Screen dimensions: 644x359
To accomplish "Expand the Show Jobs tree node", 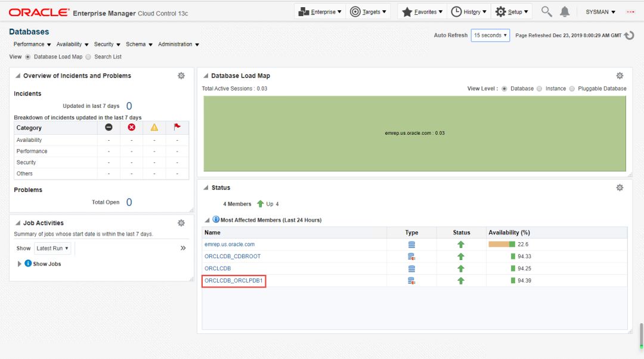I will pos(20,264).
